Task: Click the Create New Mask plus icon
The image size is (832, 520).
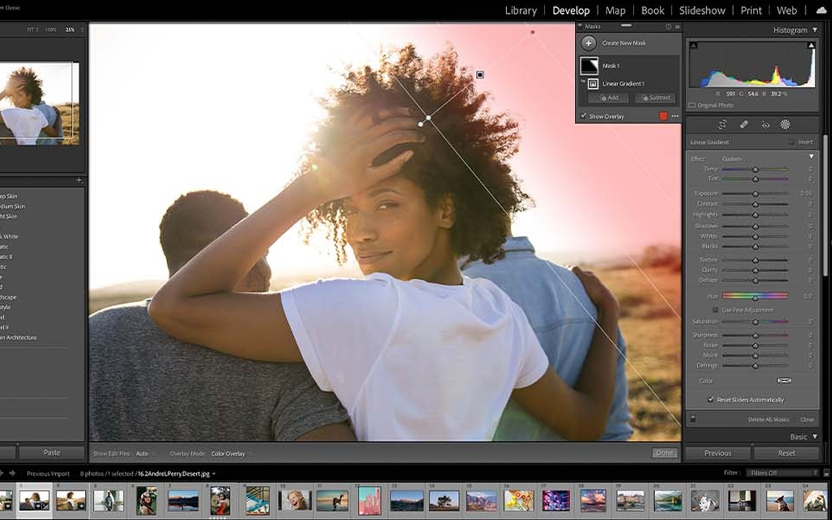Action: point(588,43)
